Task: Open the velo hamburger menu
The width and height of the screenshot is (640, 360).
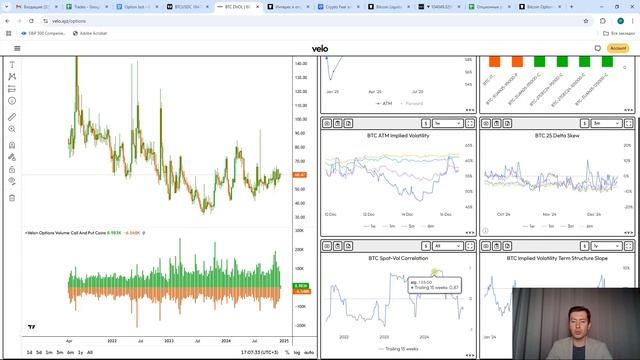Action: pos(17,49)
